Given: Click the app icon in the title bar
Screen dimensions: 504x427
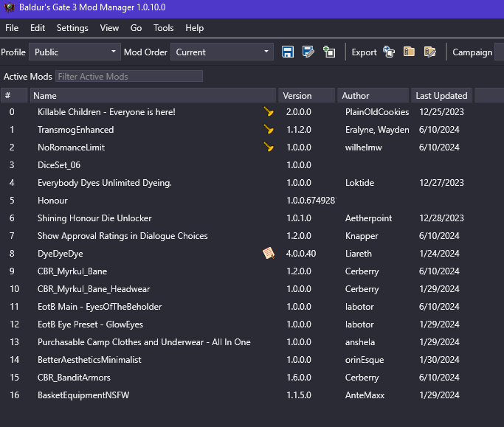Looking at the screenshot, I should point(10,7).
